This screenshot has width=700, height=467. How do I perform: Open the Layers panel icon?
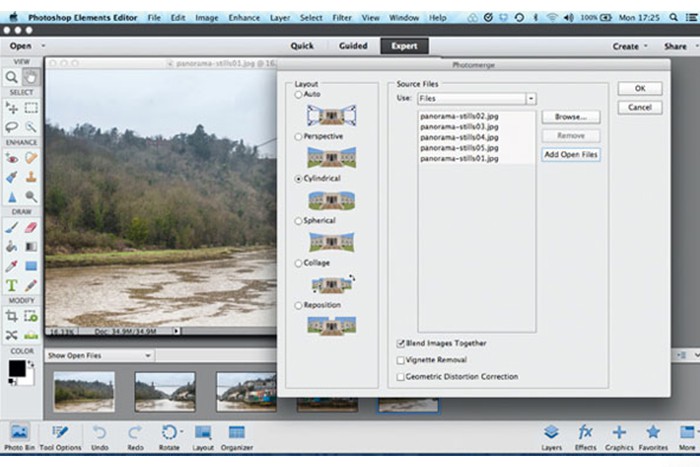(x=551, y=436)
